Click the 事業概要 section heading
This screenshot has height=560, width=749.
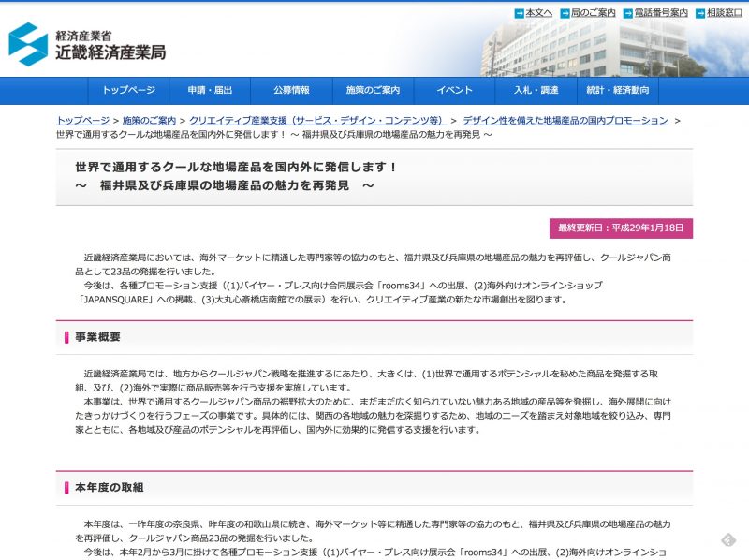tap(97, 337)
